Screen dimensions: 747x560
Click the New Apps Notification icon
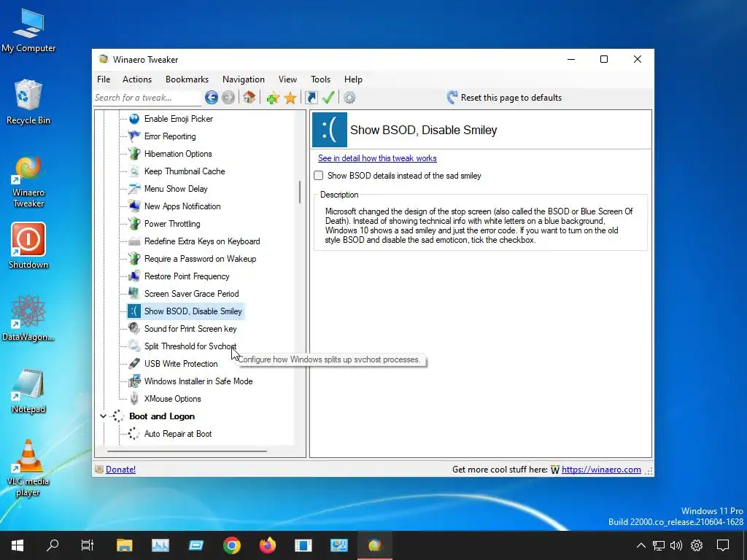[x=134, y=206]
